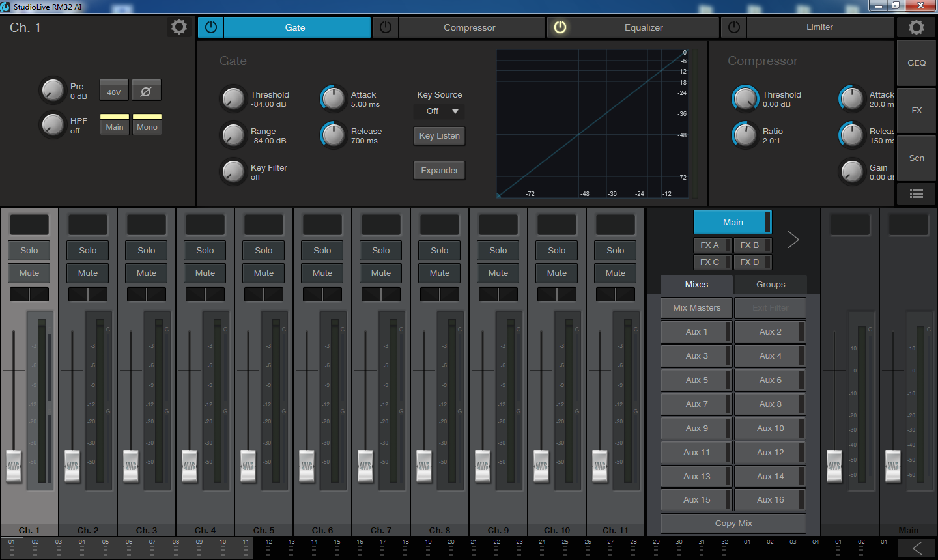Switch to the Groups tab
Screen dimensions: 938x560
coord(771,285)
